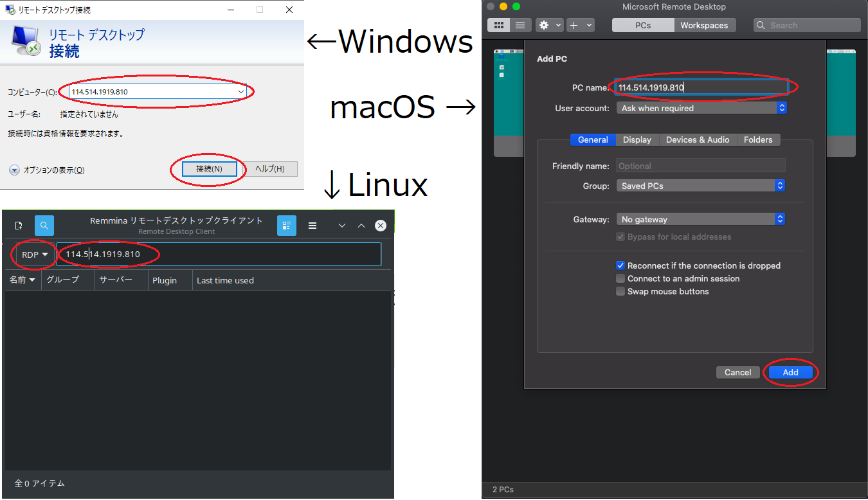The height and width of the screenshot is (500, 868).
Task: Click the Last time used column header
Action: (292, 280)
